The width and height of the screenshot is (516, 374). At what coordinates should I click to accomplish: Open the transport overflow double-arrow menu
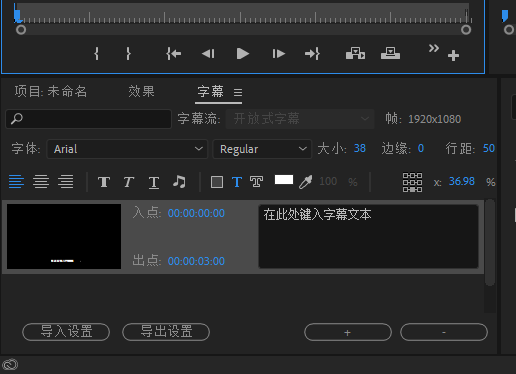point(433,48)
